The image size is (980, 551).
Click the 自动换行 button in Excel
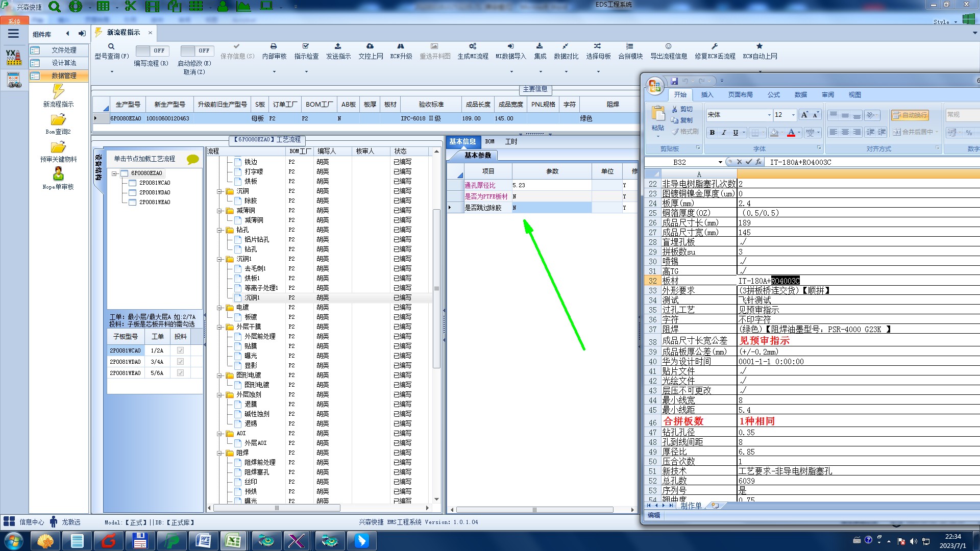point(910,115)
